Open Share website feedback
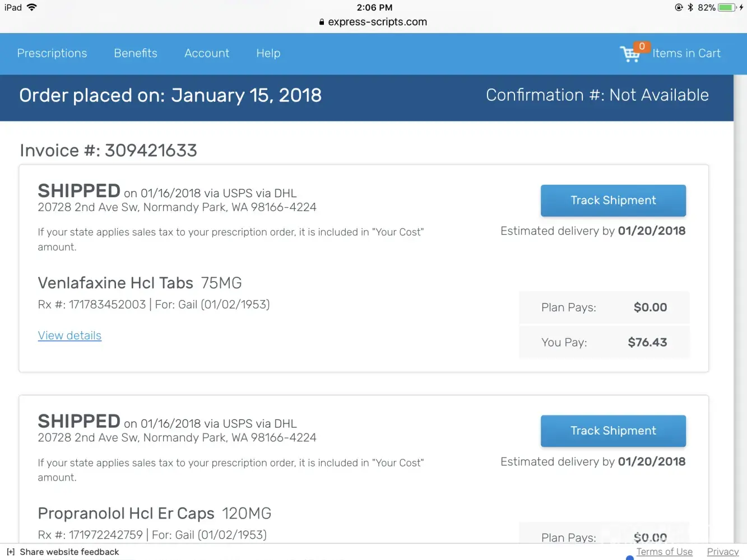This screenshot has width=747, height=560. point(69,552)
